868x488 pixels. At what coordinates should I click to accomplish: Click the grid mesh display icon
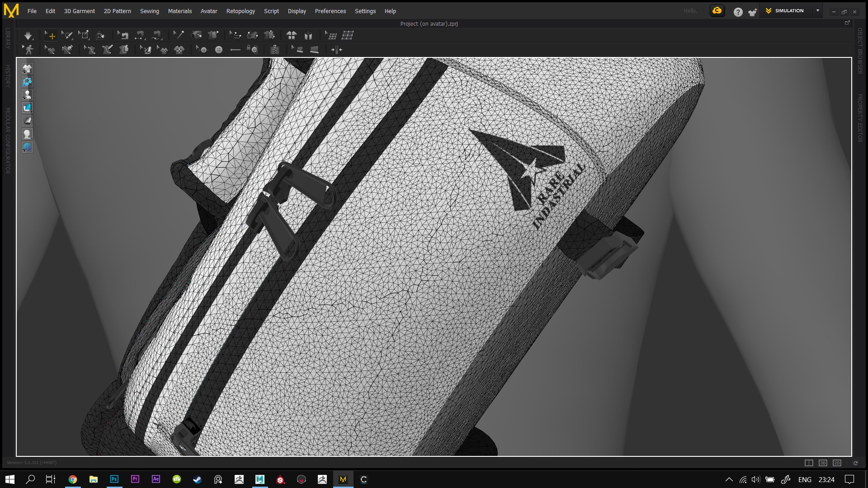pyautogui.click(x=348, y=35)
